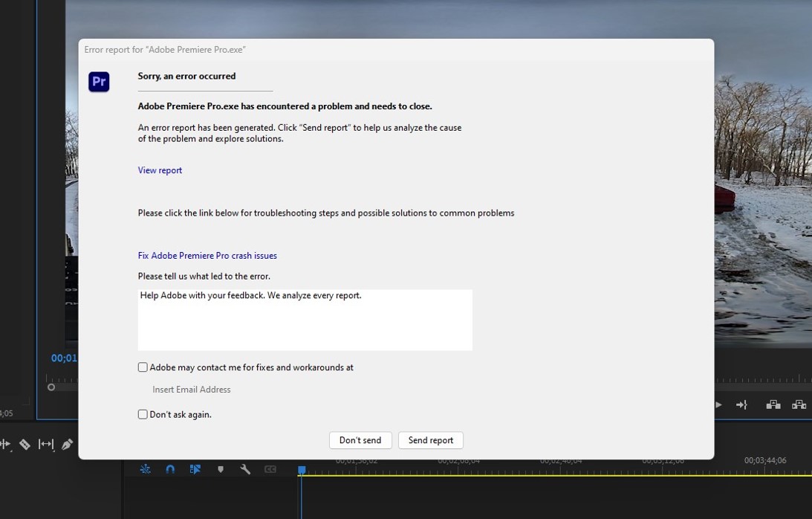Click the Insert Email Address field
Screen dimensions: 812x519
click(x=192, y=389)
